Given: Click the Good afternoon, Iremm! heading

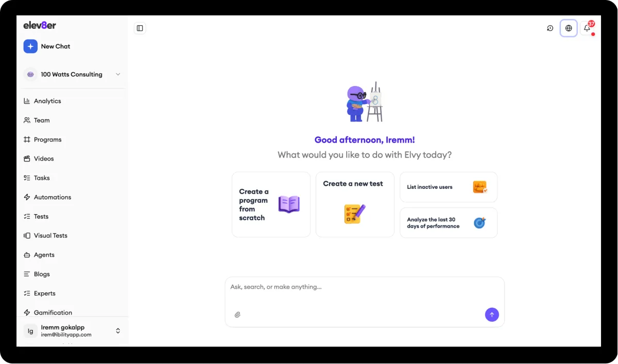Looking at the screenshot, I should click(365, 140).
